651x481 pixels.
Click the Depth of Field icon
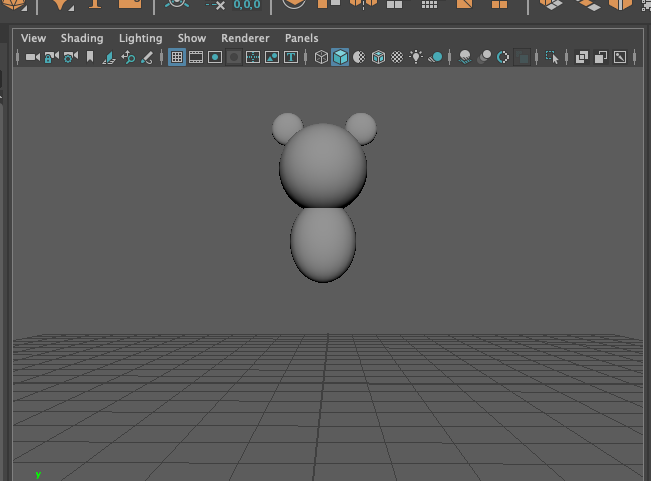522,57
